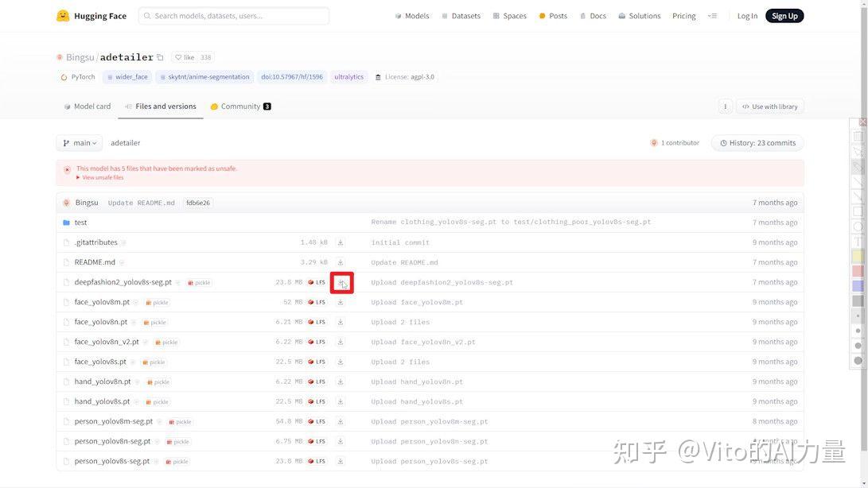
Task: Click the 'initial commit' message link
Action: [400, 242]
